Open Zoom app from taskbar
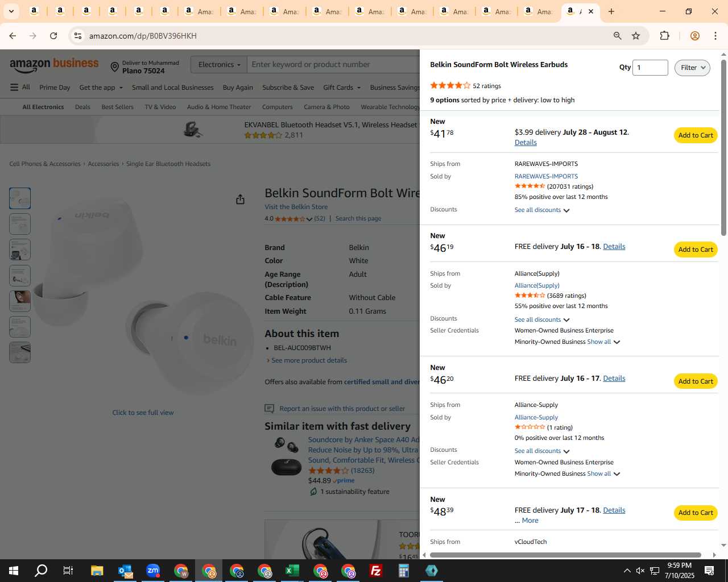This screenshot has width=728, height=582. point(153,571)
